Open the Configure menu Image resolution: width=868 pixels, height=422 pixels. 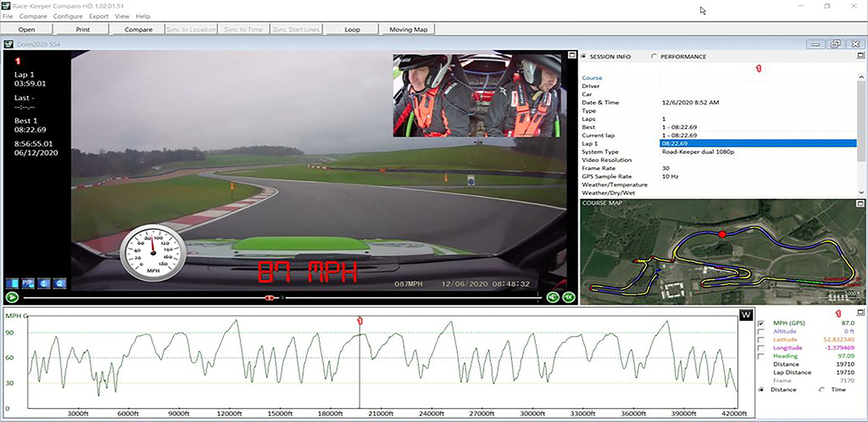[x=68, y=16]
